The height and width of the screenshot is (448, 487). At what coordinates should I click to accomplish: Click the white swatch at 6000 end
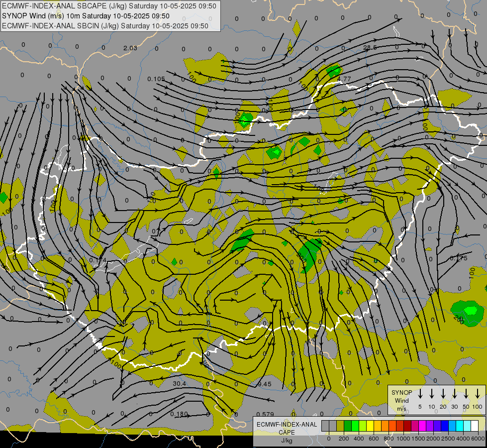click(x=475, y=426)
